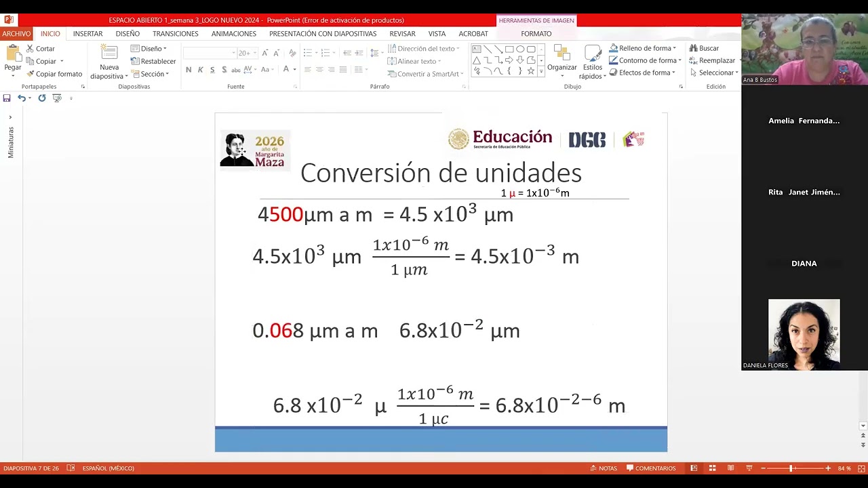
Task: Open the font name combo box
Action: (210, 53)
